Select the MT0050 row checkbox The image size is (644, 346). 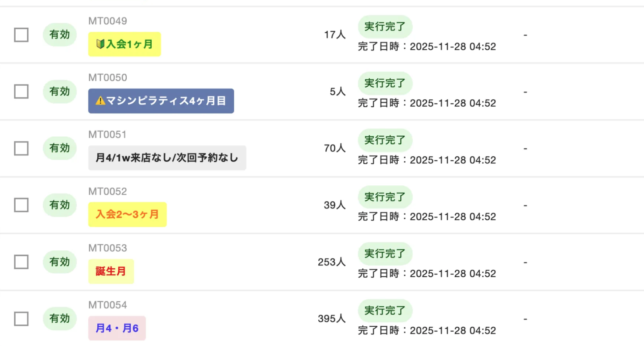click(x=21, y=92)
